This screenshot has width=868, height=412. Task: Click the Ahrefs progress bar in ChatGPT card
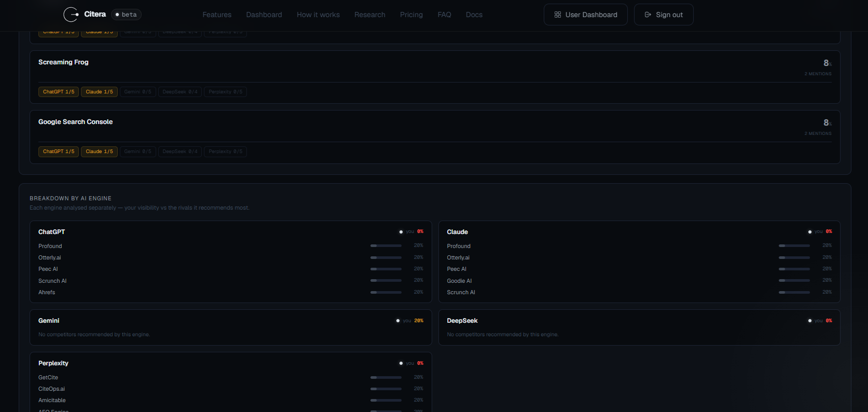386,292
